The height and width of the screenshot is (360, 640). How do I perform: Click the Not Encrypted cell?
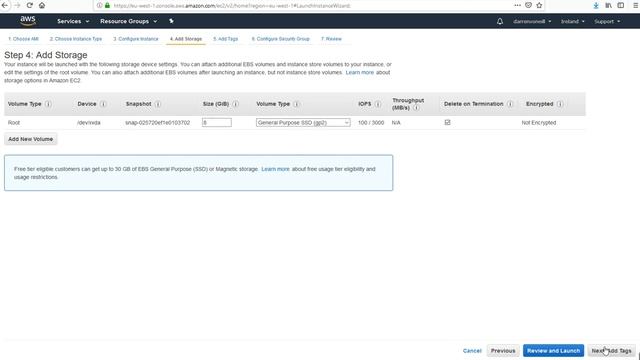click(x=539, y=122)
